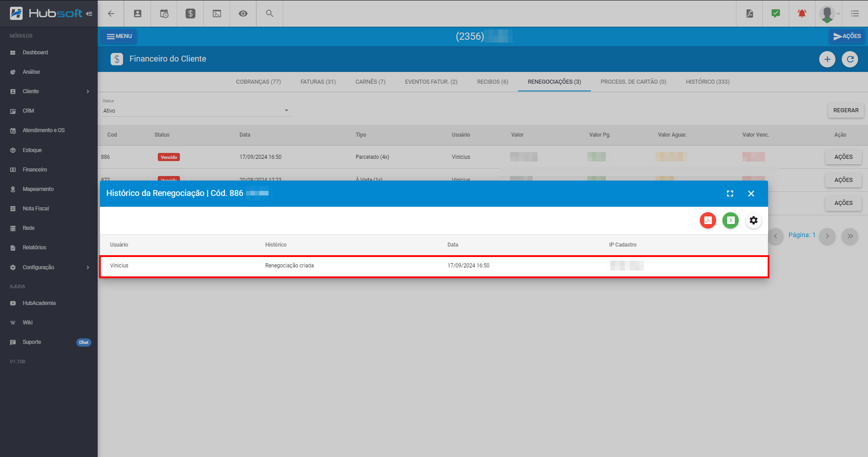Sort history by Usuário header

pos(119,245)
